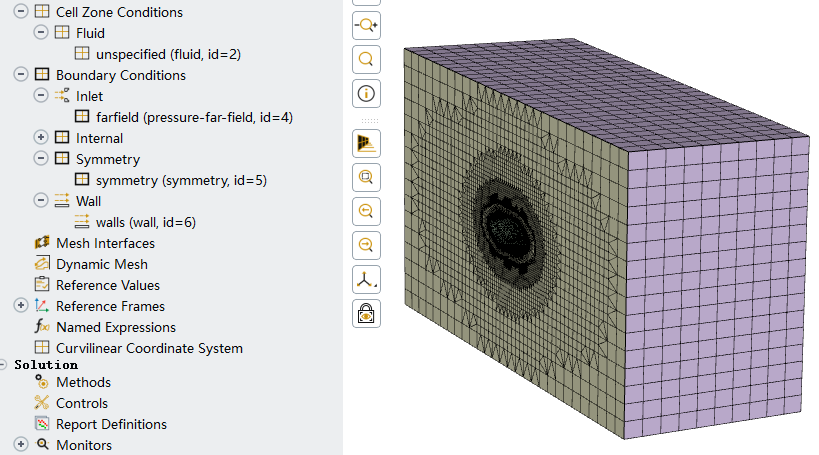This screenshot has height=455, width=819.
Task: Click the Inlet arrows icon
Action: 62,96
